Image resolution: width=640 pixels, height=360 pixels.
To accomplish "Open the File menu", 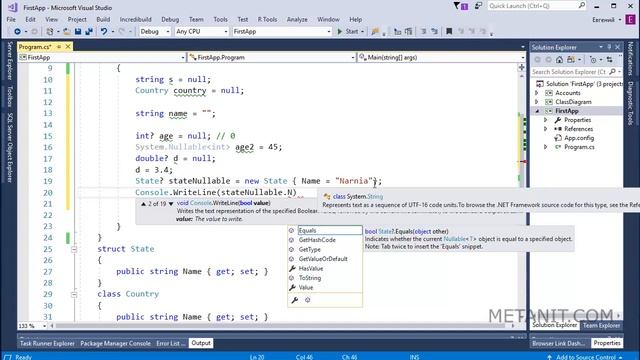I will [11, 19].
